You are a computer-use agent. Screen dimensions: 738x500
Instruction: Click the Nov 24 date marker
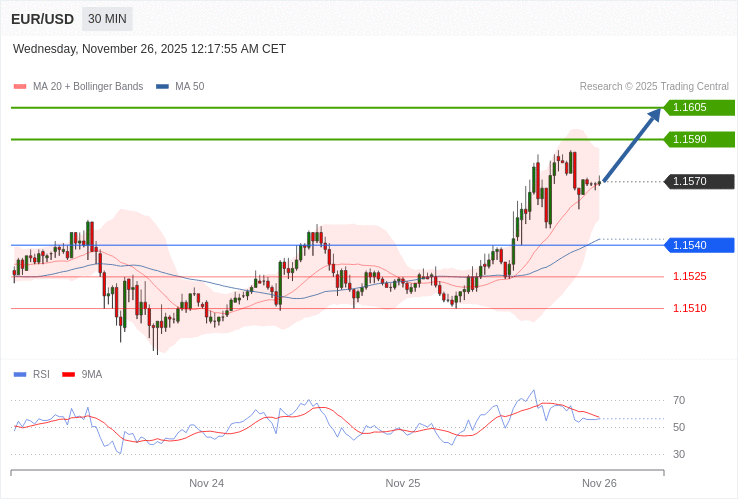click(206, 483)
